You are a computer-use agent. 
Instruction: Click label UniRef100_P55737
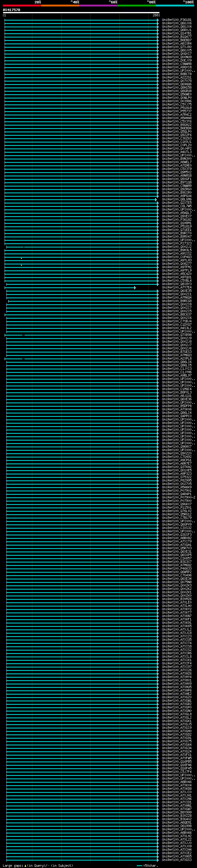coord(177,111)
